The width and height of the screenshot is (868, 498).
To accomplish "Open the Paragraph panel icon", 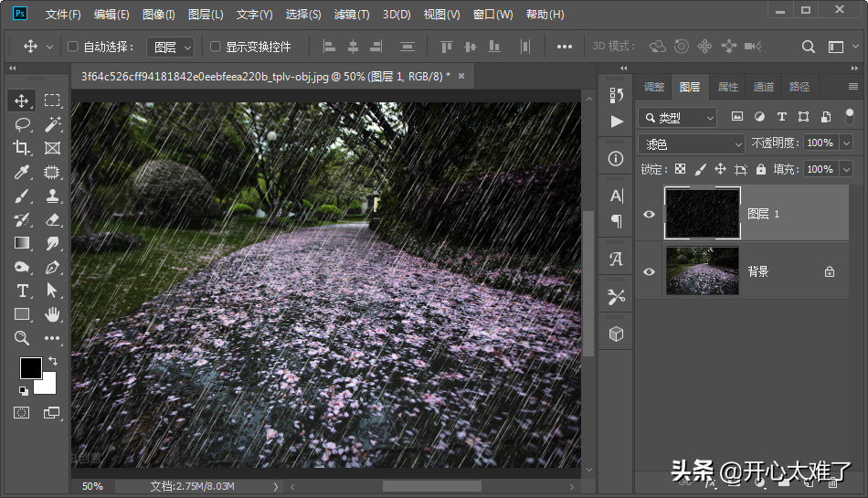I will pyautogui.click(x=616, y=221).
